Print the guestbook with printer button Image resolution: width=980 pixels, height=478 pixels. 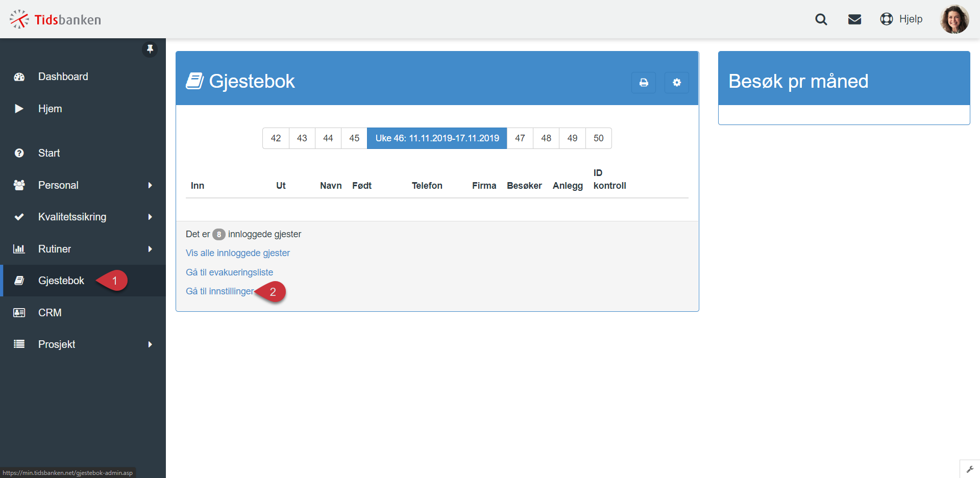pyautogui.click(x=644, y=83)
